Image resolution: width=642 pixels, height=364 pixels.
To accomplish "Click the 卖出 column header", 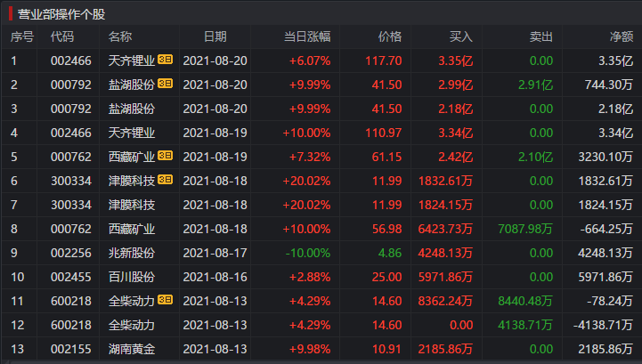I will (x=540, y=36).
